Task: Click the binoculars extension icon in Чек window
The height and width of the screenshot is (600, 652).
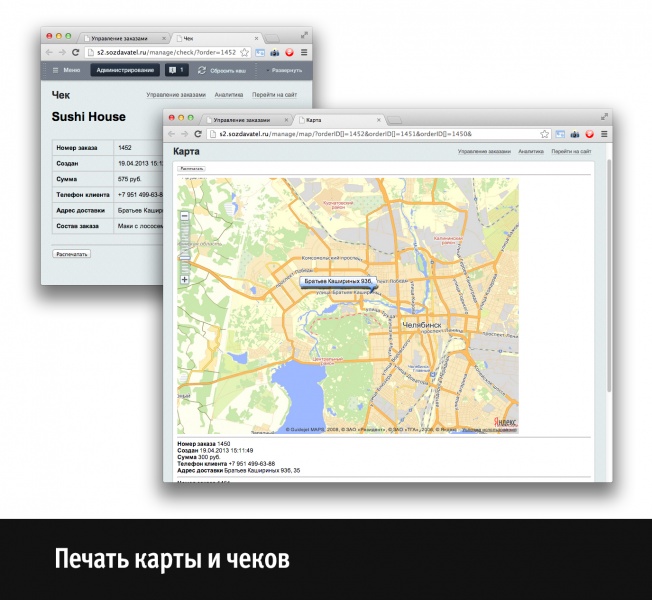Action: click(275, 52)
